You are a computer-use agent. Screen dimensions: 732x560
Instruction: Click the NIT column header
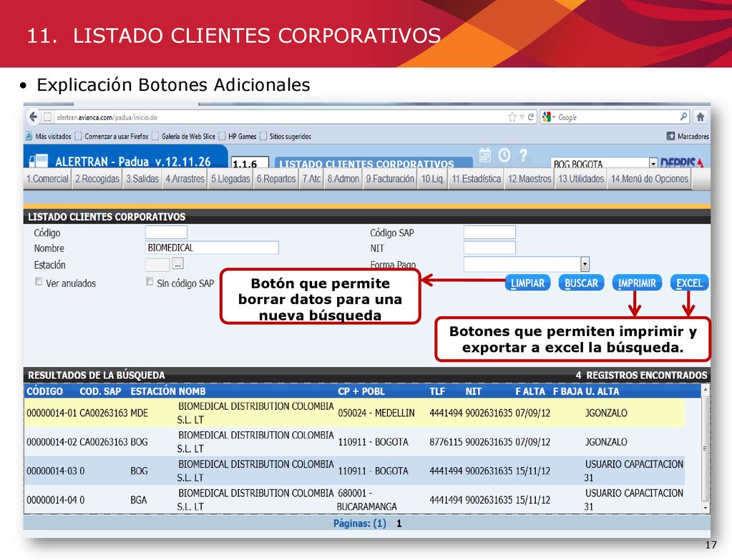(x=473, y=391)
